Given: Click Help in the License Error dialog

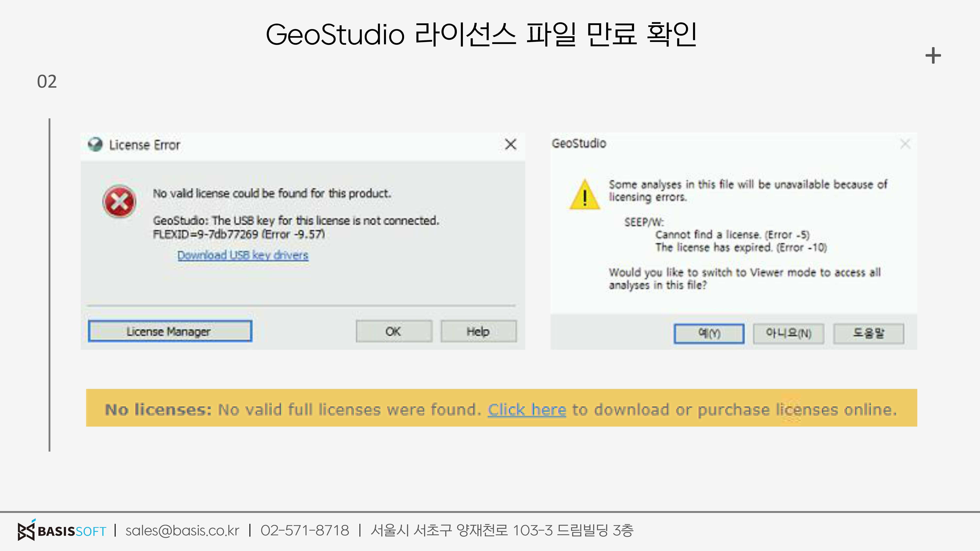Looking at the screenshot, I should point(478,331).
